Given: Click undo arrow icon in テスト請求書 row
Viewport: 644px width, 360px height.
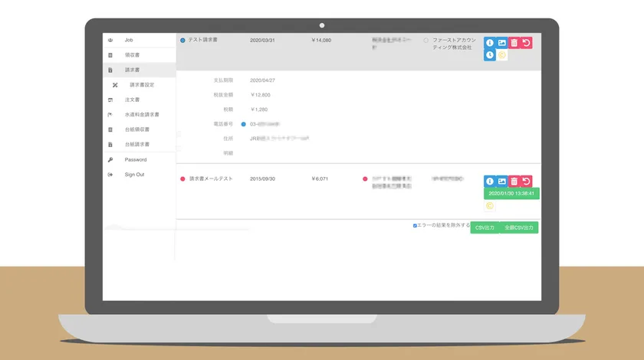Looking at the screenshot, I should pos(526,43).
